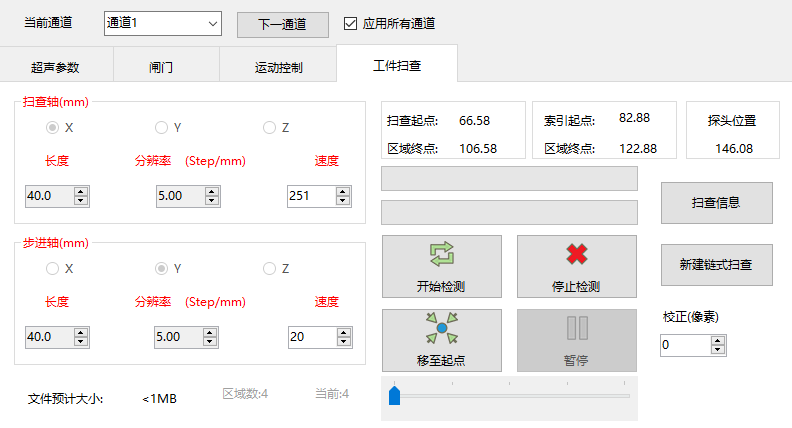This screenshot has height=428, width=792.
Task: Click the 新建链式扫查 button
Action: pyautogui.click(x=716, y=265)
